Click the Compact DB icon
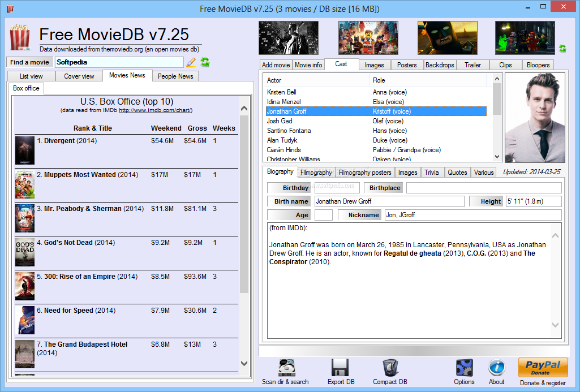580x392 pixels. pos(390,368)
